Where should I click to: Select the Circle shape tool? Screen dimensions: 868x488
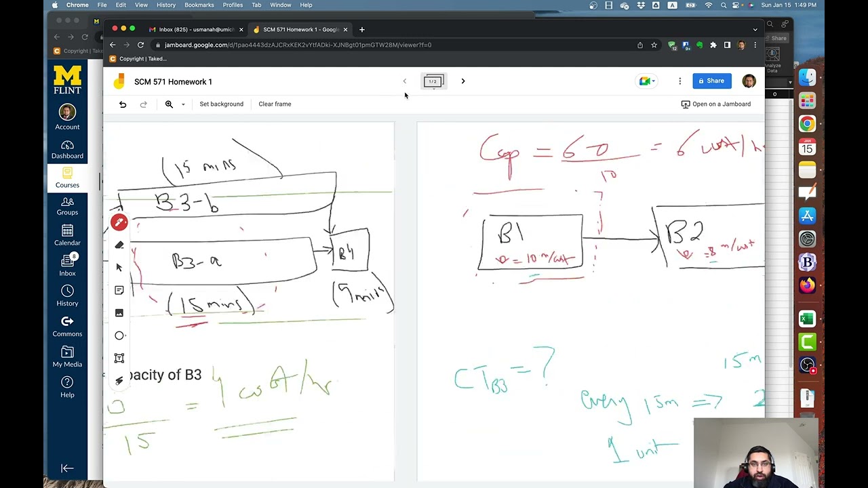pos(119,335)
